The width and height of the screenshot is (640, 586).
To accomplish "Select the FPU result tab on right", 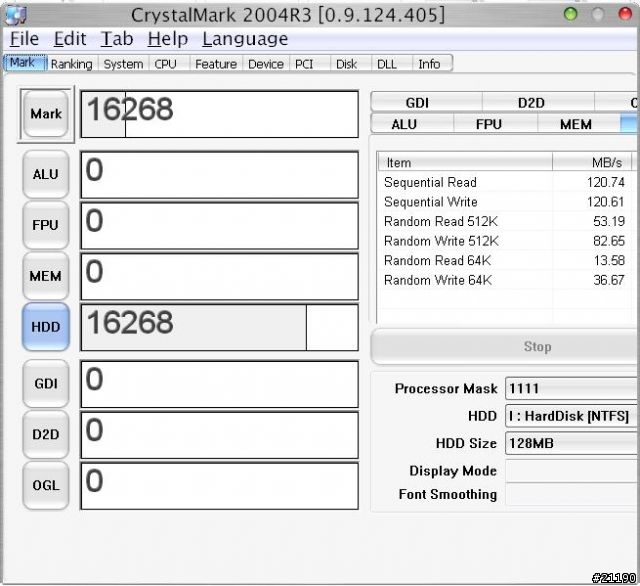I will pos(496,124).
